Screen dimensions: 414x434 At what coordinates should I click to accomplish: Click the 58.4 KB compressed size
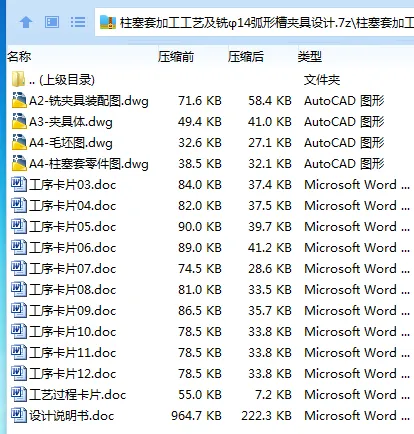click(x=270, y=101)
